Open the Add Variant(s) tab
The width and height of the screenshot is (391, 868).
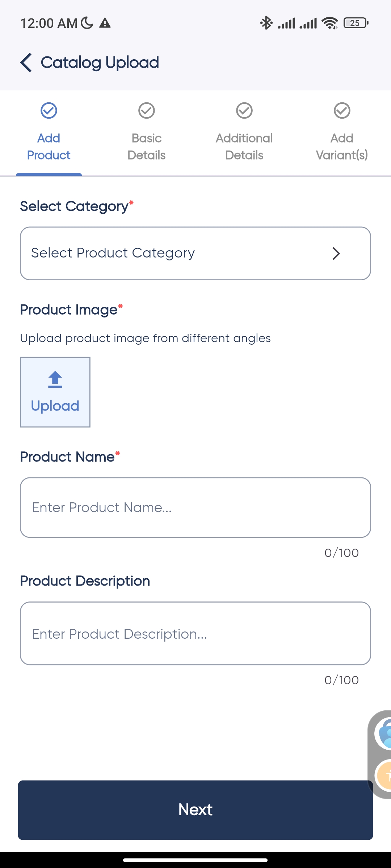pyautogui.click(x=342, y=146)
